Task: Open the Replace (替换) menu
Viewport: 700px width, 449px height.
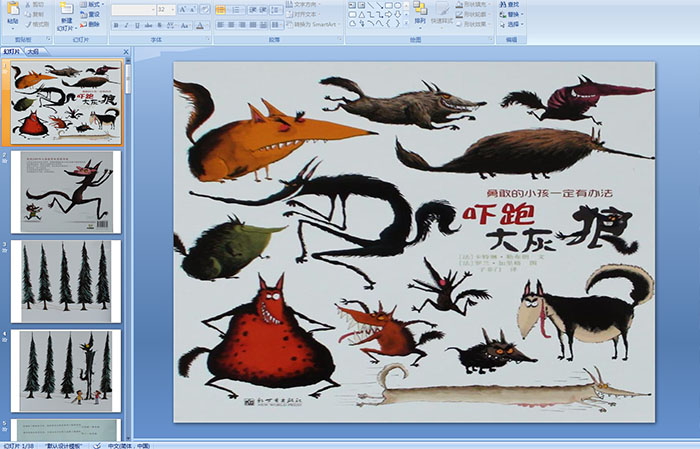Action: 512,14
